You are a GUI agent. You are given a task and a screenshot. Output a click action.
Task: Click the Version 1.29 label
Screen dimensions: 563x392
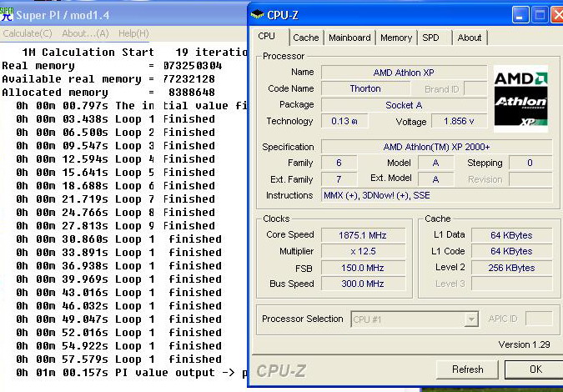click(x=524, y=344)
